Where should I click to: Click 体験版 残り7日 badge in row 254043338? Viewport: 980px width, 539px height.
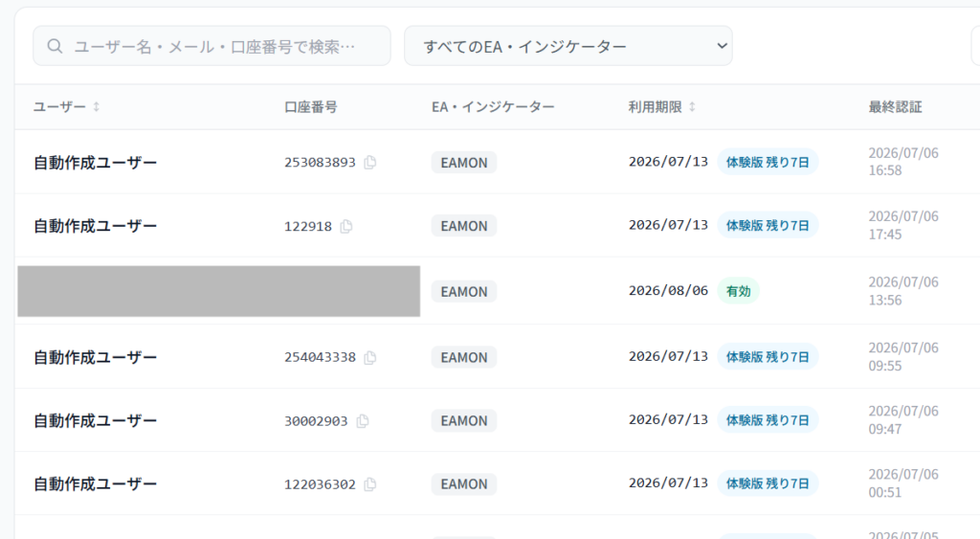point(768,356)
